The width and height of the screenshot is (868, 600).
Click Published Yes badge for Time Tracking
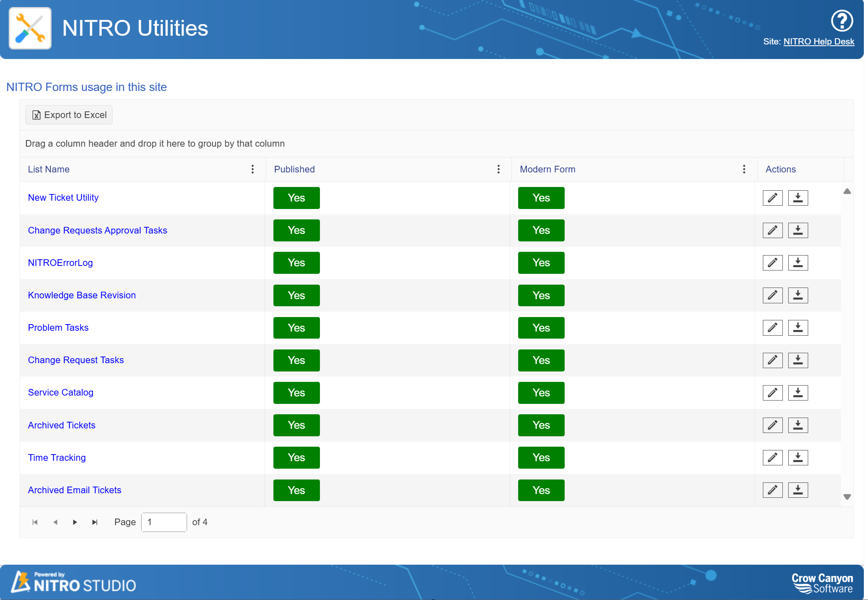click(x=296, y=457)
